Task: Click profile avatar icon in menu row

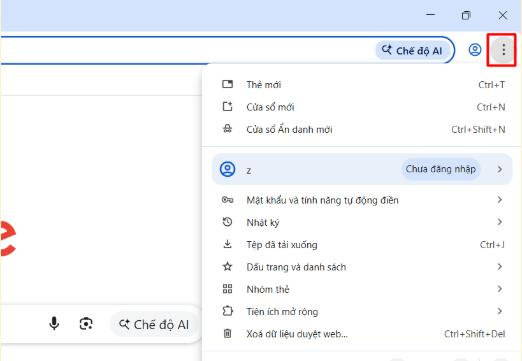Action: coord(228,169)
